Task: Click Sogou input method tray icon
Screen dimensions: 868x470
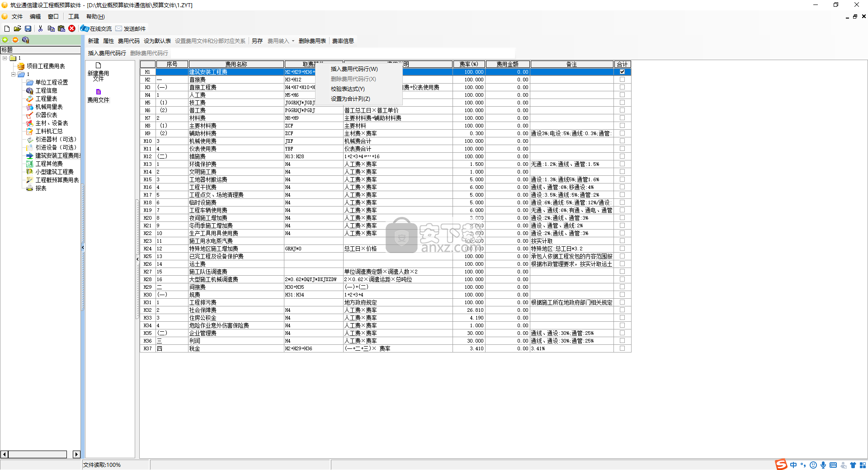Action: (x=781, y=465)
